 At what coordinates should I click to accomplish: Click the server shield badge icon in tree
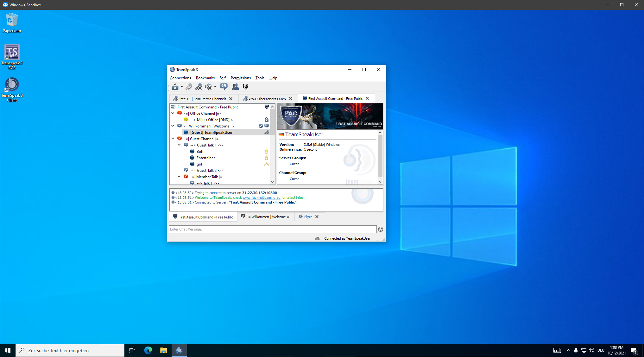(267, 107)
